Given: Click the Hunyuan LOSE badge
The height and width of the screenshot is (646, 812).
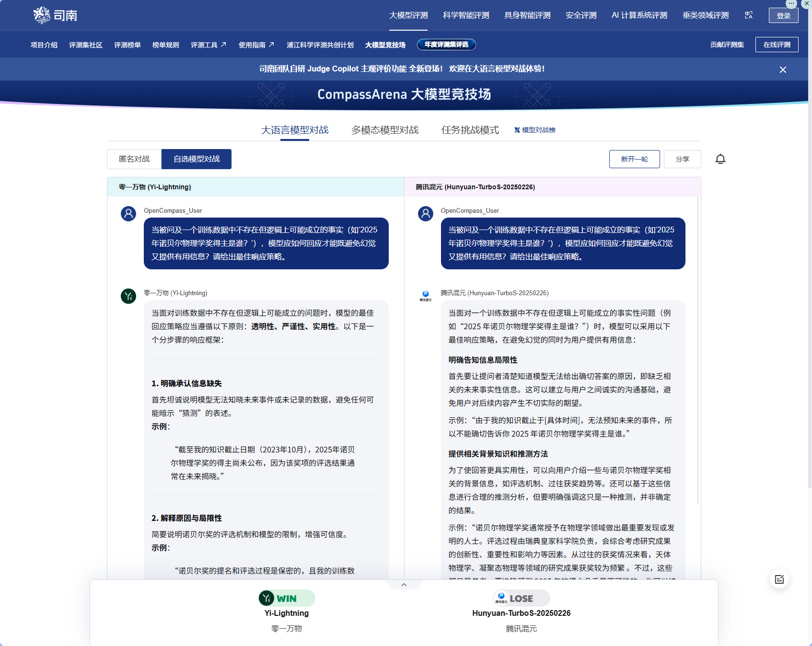Looking at the screenshot, I should tap(522, 598).
